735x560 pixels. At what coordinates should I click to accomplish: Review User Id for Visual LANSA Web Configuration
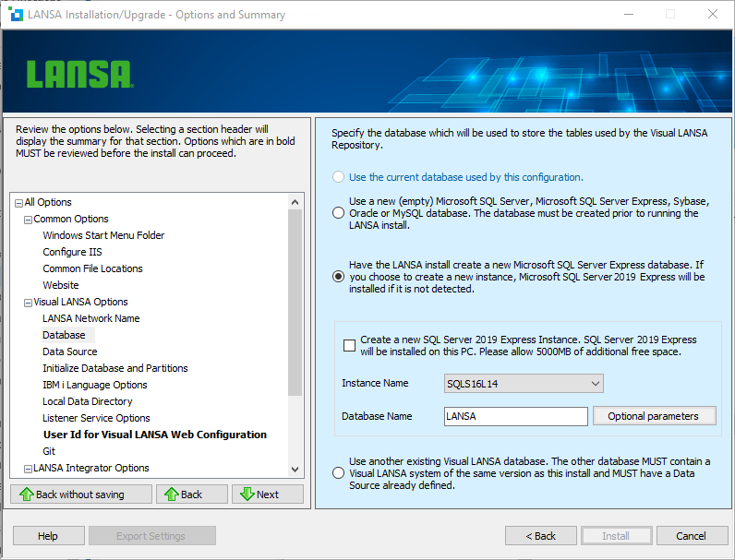(155, 435)
